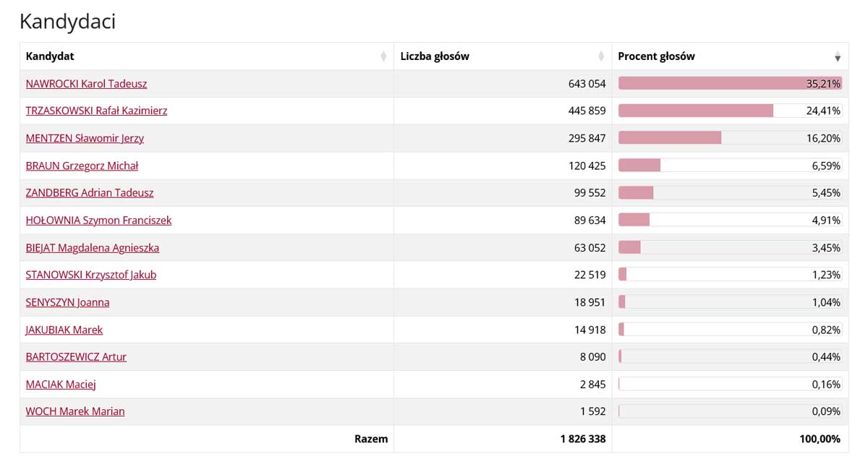Click the Liczba głosów header label
The image size is (868, 475).
click(435, 56)
